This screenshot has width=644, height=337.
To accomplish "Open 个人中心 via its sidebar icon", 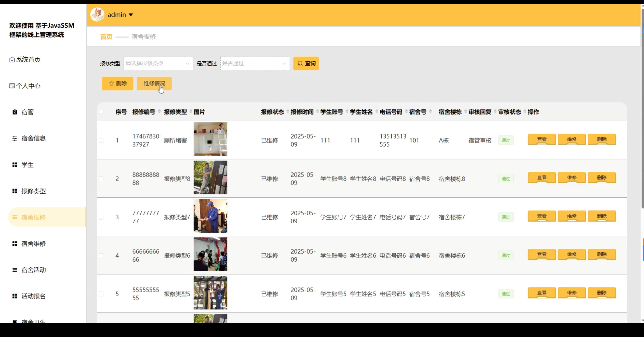I will (x=12, y=86).
